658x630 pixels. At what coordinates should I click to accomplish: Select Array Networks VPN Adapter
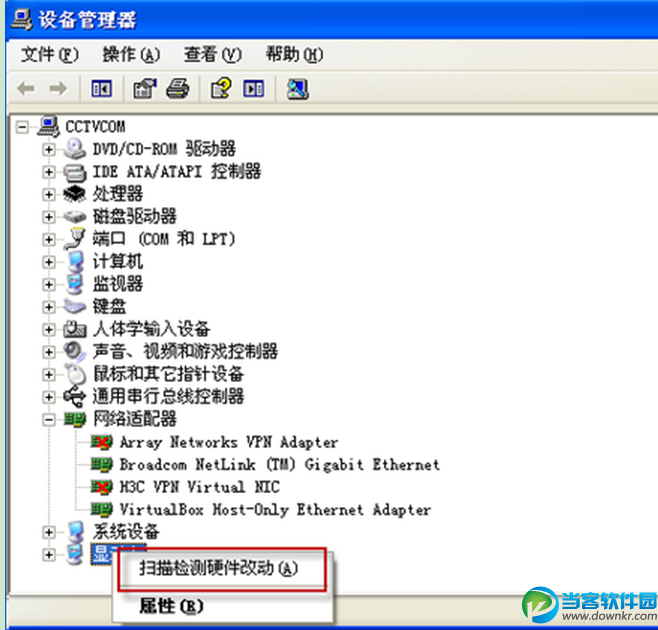point(229,442)
